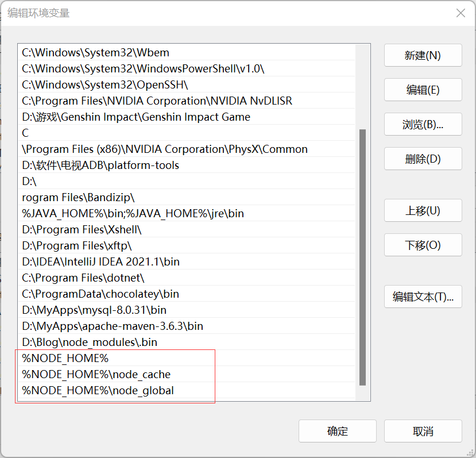The width and height of the screenshot is (476, 458).
Task: Click the 删除(D) button
Action: [x=423, y=159]
